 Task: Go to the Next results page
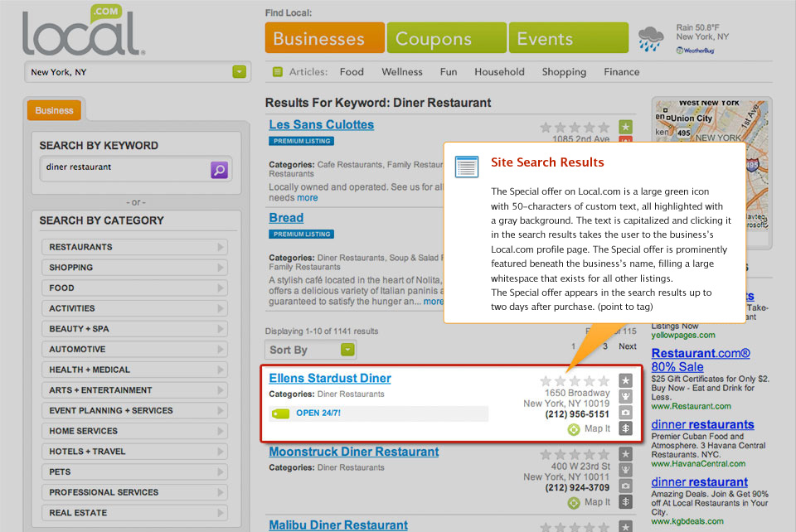coord(628,346)
